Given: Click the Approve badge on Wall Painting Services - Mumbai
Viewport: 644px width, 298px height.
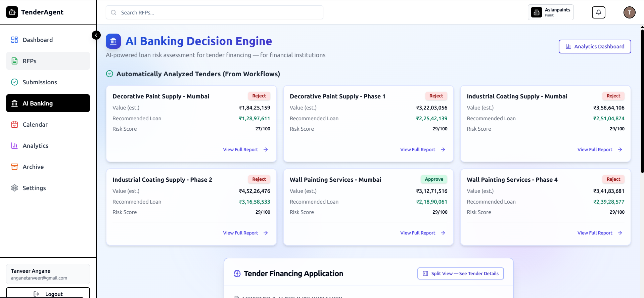Looking at the screenshot, I should point(434,179).
